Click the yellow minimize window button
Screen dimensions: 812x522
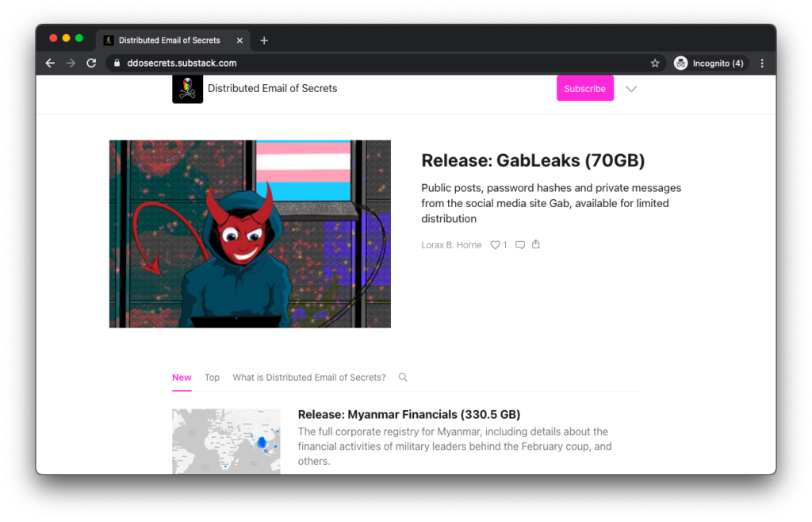coord(67,38)
